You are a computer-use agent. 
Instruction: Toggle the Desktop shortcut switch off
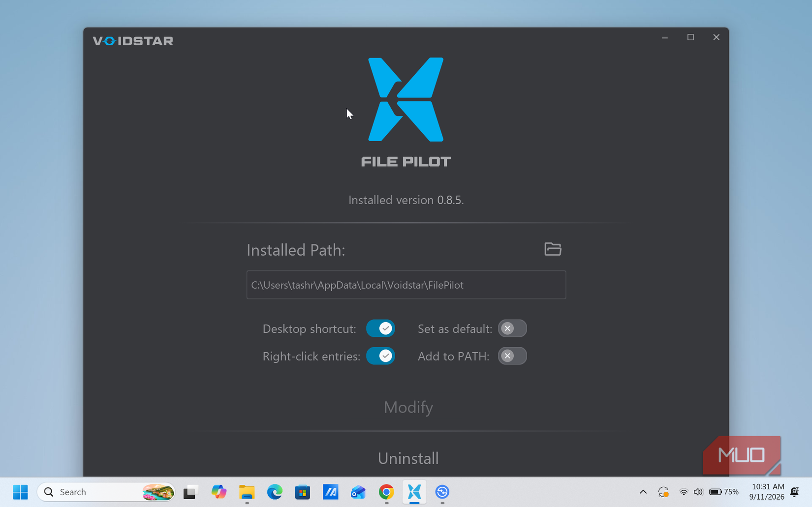click(380, 328)
